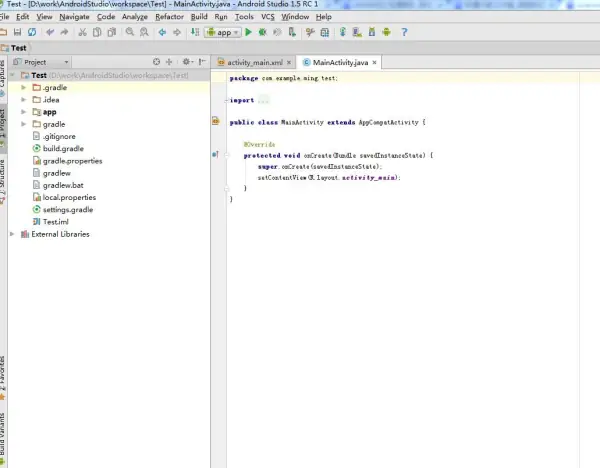Open the SDK Manager icon
Viewport: 600px width, 468px height.
372,32
